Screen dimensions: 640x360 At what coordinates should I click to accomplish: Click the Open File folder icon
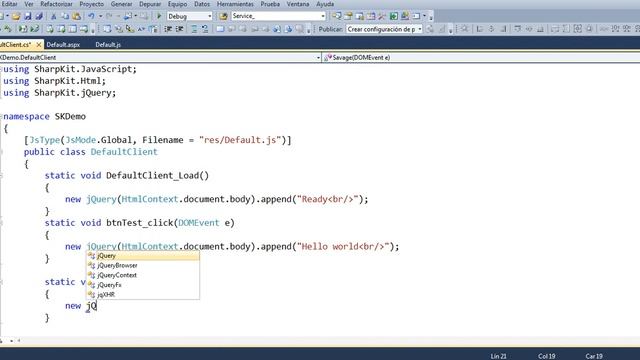[x=16, y=16]
